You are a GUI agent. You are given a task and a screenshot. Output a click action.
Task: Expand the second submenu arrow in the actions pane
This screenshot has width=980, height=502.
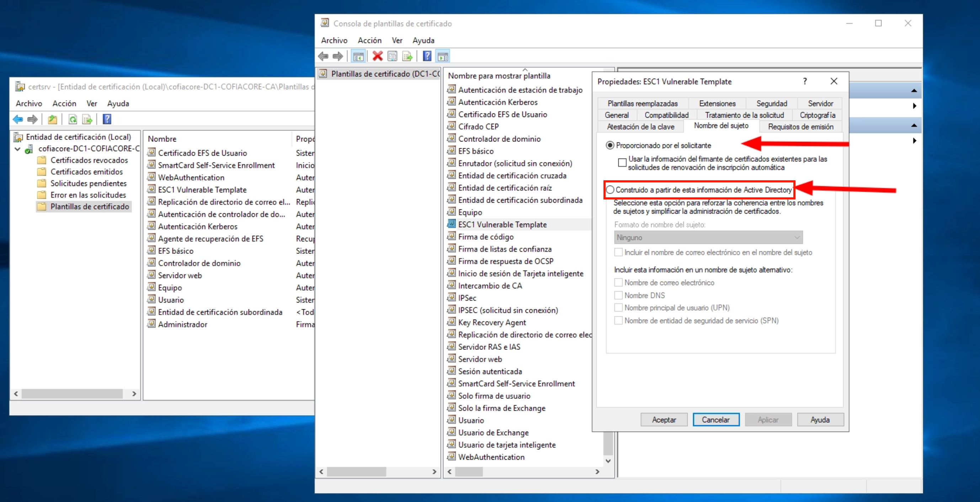(915, 141)
